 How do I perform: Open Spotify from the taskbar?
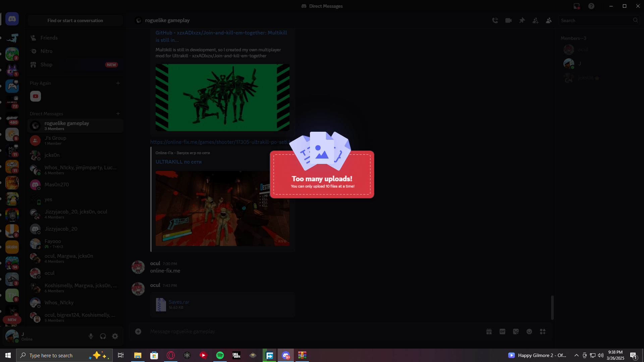[220, 355]
